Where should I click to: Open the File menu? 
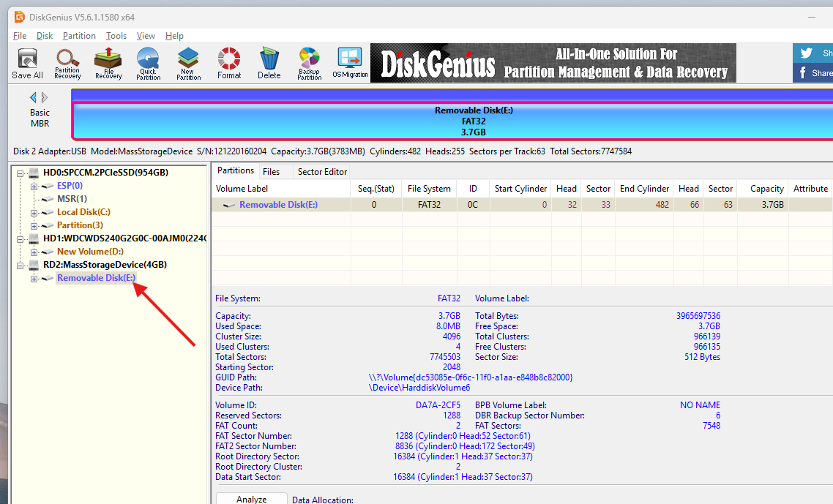(20, 36)
